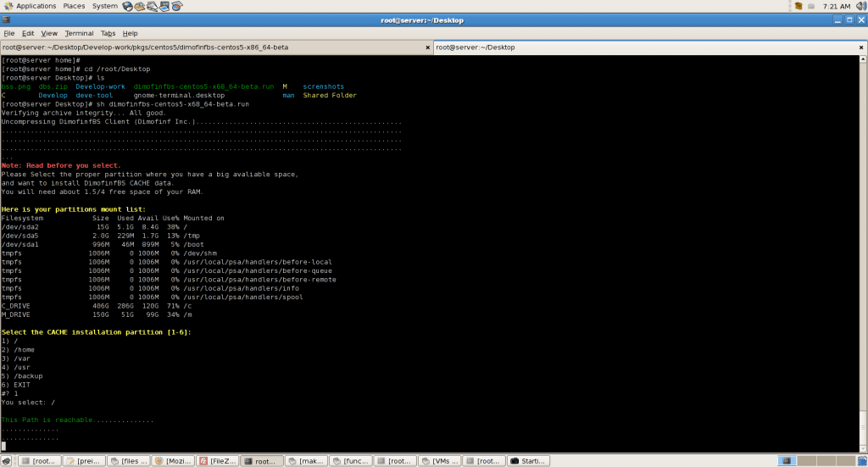Launch the Firefox web browser panel icon
This screenshot has width=868, height=467.
128,6
